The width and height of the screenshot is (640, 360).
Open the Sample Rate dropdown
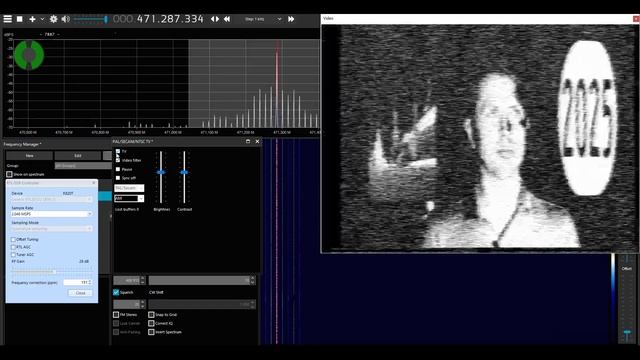pyautogui.click(x=51, y=214)
